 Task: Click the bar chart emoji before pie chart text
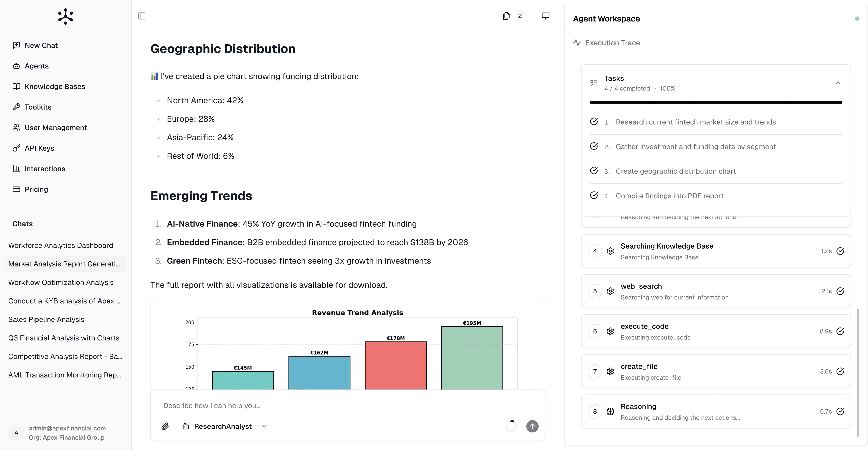pyautogui.click(x=154, y=76)
